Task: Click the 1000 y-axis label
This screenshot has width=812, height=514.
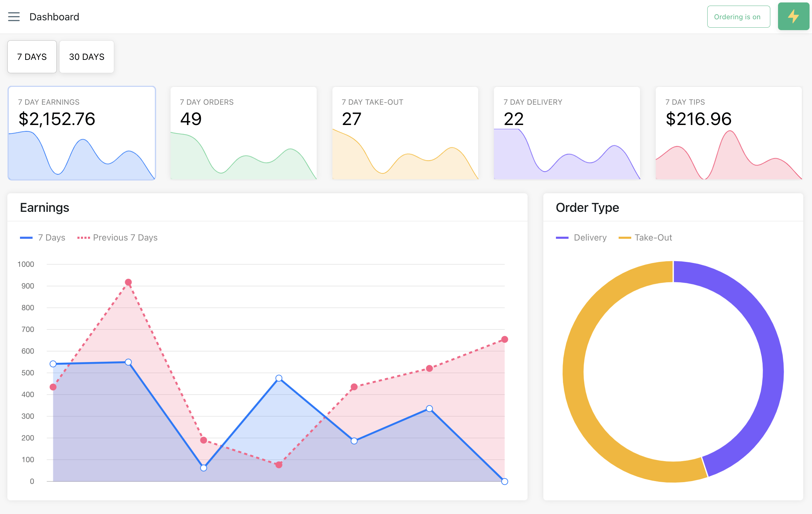Action: pyautogui.click(x=26, y=264)
